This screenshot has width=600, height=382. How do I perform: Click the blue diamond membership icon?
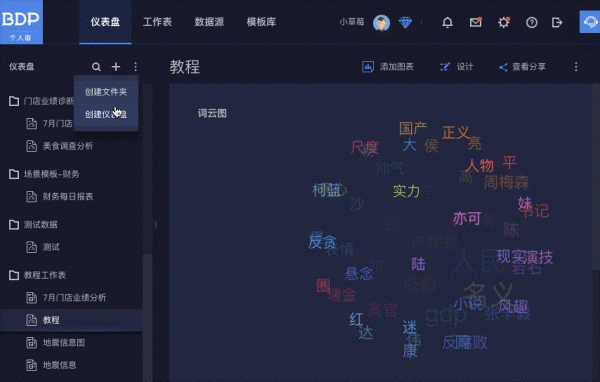[405, 23]
